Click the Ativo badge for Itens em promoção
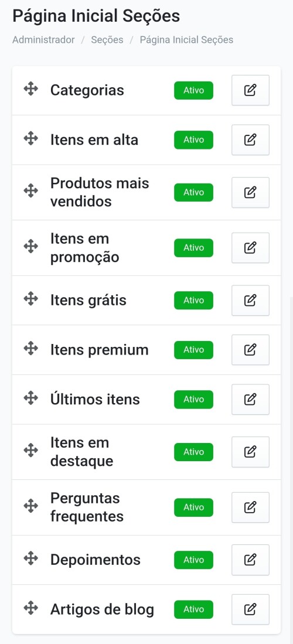The image size is (293, 644). click(x=193, y=248)
